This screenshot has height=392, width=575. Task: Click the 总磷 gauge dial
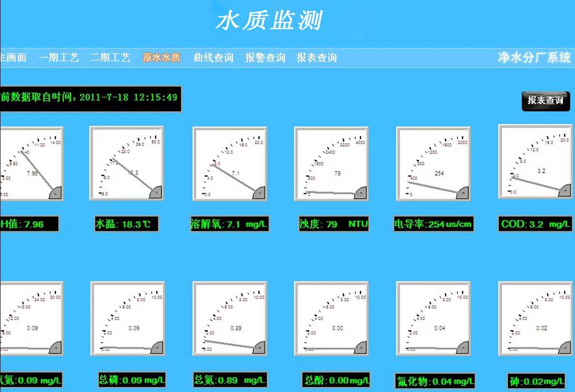[x=128, y=318]
